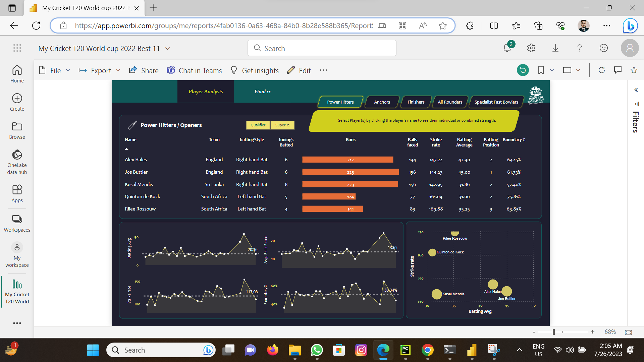
Task: Expand the view mode dropdown
Action: (578, 70)
